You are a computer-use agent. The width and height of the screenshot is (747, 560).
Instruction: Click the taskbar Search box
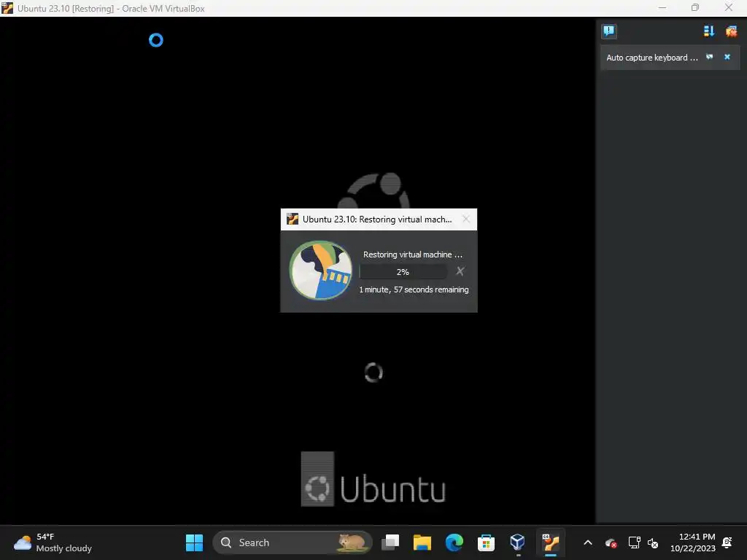point(292,542)
